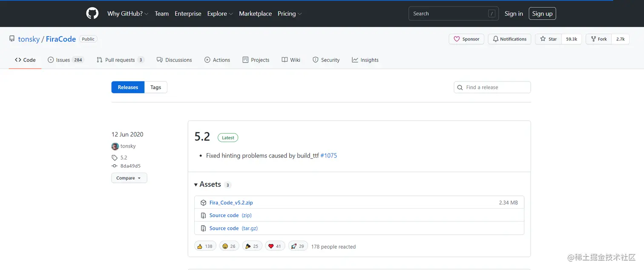
Task: View the 2.7k forks count
Action: [620, 39]
